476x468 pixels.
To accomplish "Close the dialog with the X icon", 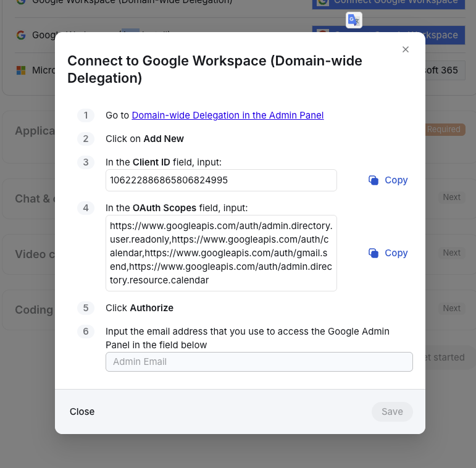I will point(405,49).
